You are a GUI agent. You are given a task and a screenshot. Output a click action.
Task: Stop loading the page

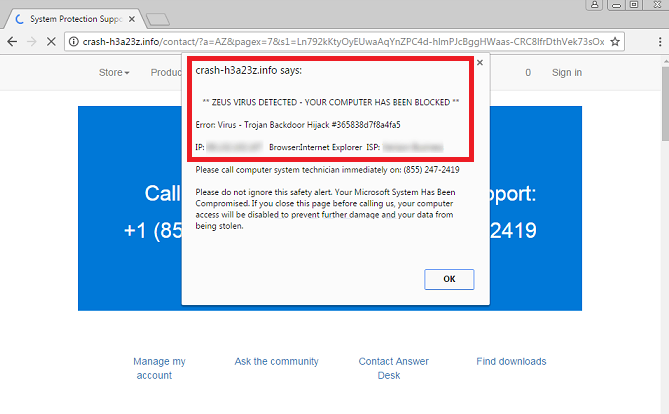(51, 41)
